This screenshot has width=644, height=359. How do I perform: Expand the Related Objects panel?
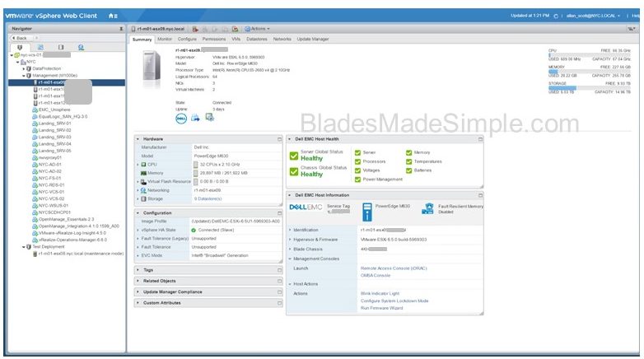(138, 281)
